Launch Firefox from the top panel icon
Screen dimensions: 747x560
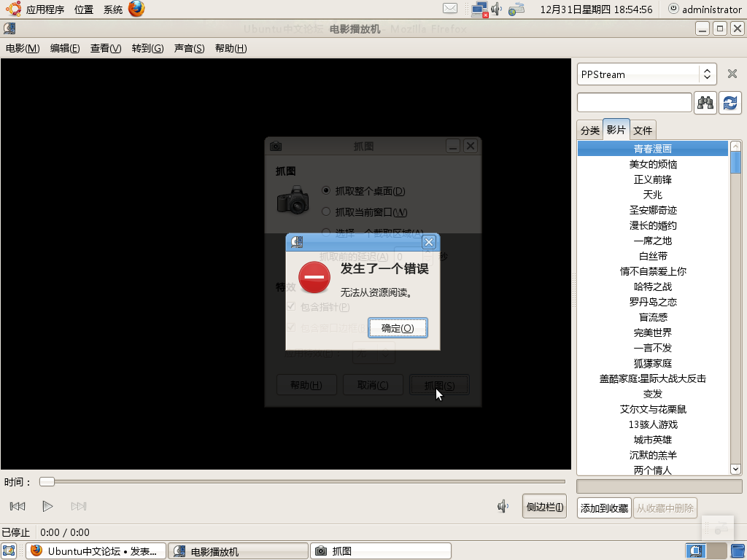[x=136, y=9]
